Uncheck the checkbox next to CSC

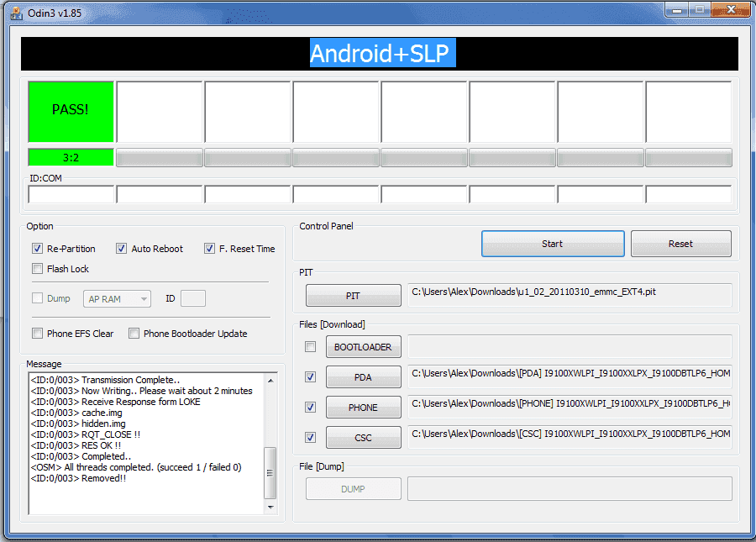(311, 438)
